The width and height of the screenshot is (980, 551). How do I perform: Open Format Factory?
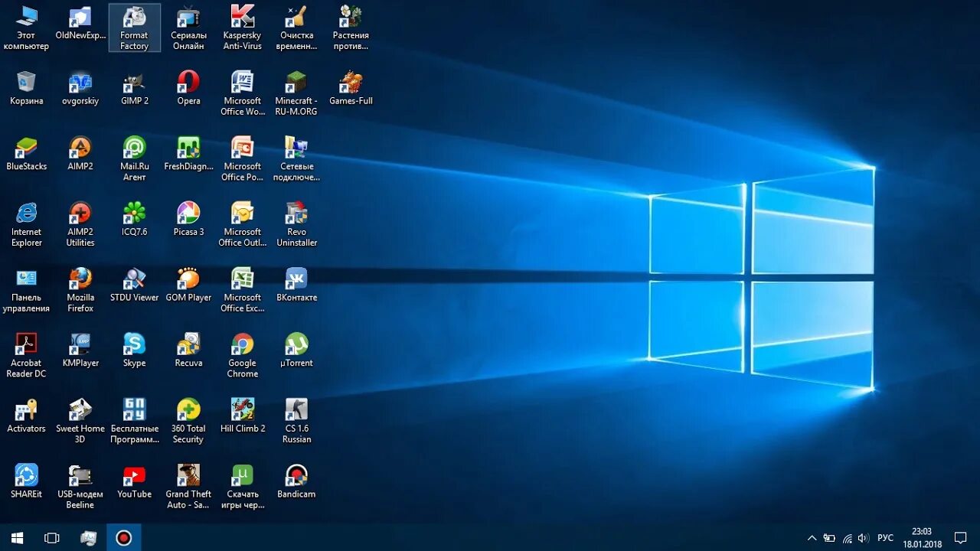(134, 23)
